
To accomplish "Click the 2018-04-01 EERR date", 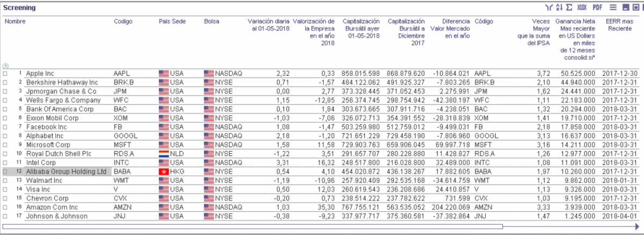I will (620, 216).
